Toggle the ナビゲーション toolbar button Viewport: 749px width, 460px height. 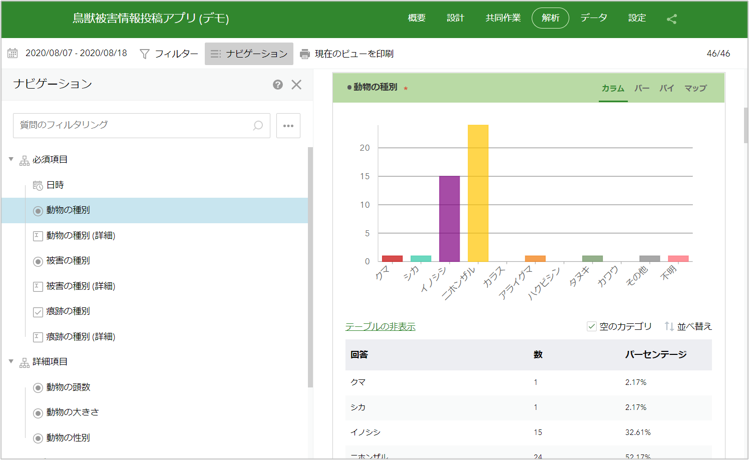(249, 54)
